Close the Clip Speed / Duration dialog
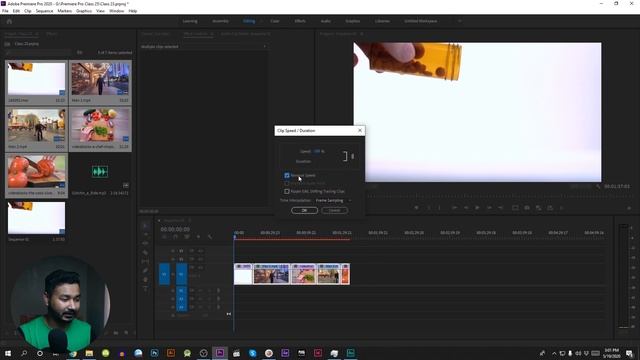Image resolution: width=640 pixels, height=360 pixels. (360, 130)
